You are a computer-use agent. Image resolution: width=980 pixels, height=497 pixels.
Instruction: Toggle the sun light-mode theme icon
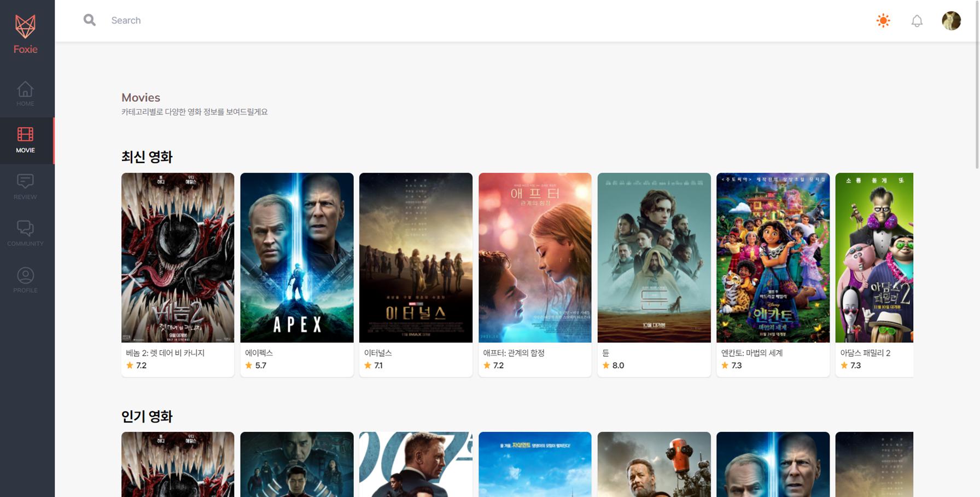pyautogui.click(x=883, y=21)
